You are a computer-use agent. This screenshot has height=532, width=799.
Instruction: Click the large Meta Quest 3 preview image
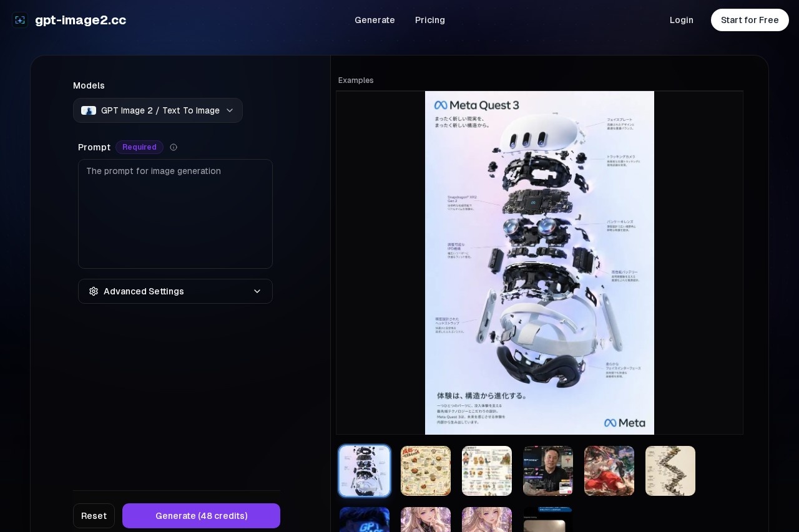[539, 263]
